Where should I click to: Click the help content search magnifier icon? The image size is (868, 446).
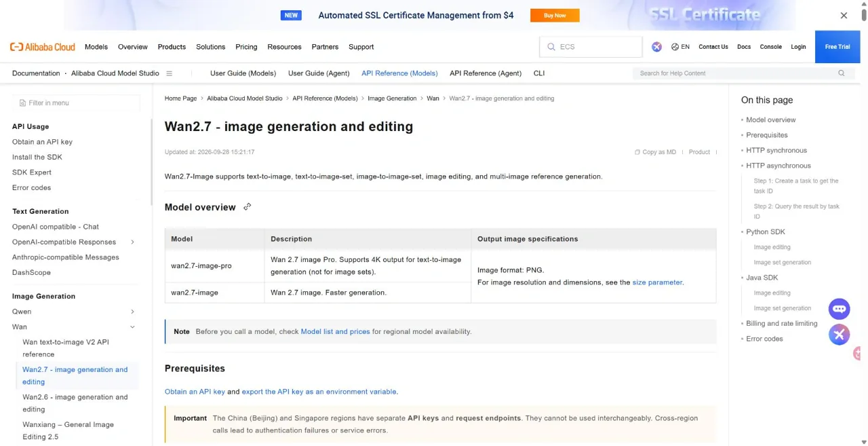(842, 73)
